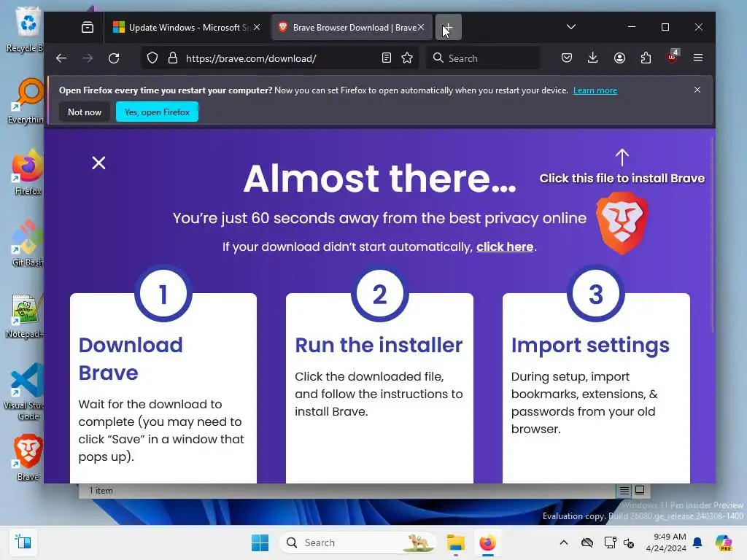Image resolution: width=747 pixels, height=560 pixels.
Task: Click the taskbar Search box
Action: [x=357, y=542]
